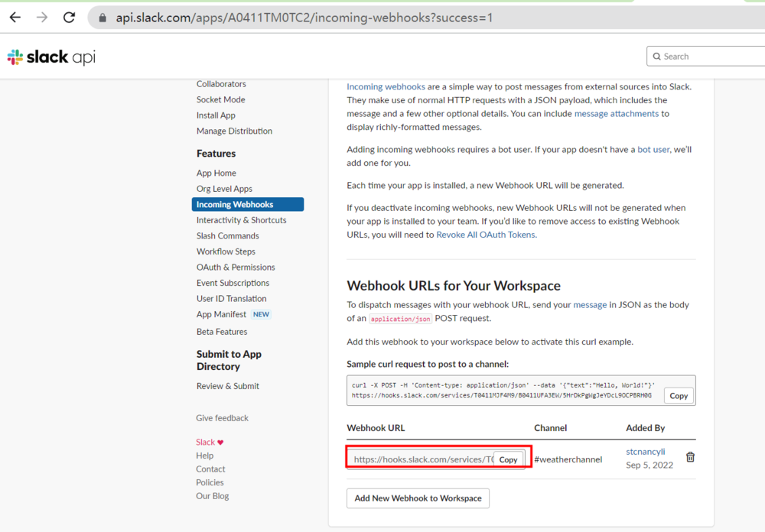Open Event Subscriptions page
The width and height of the screenshot is (765, 532).
pyautogui.click(x=233, y=283)
